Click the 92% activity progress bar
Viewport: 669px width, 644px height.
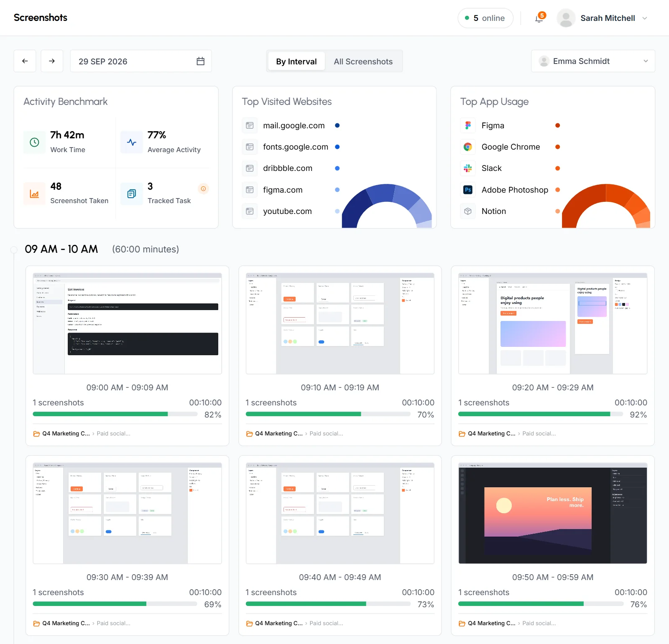[x=540, y=414]
